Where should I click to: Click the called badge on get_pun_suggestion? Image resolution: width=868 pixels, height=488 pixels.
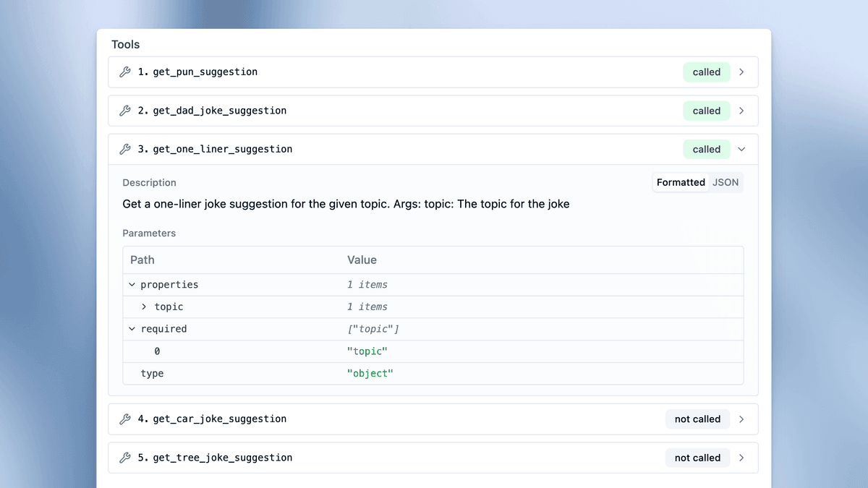[706, 72]
